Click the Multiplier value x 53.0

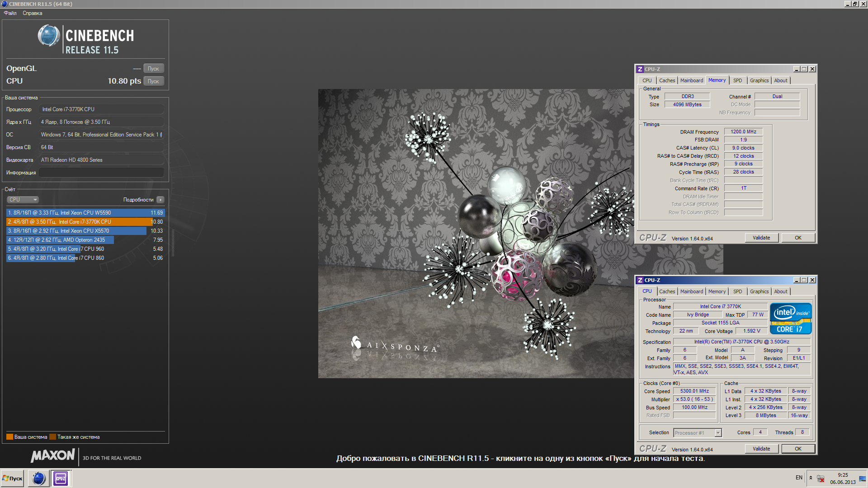[x=694, y=399]
